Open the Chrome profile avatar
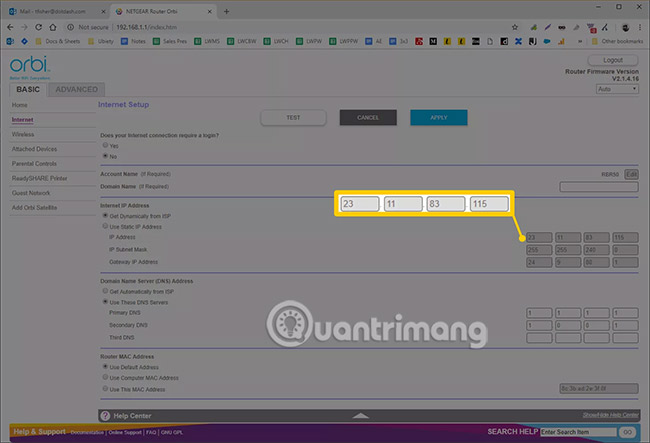 pos(626,27)
